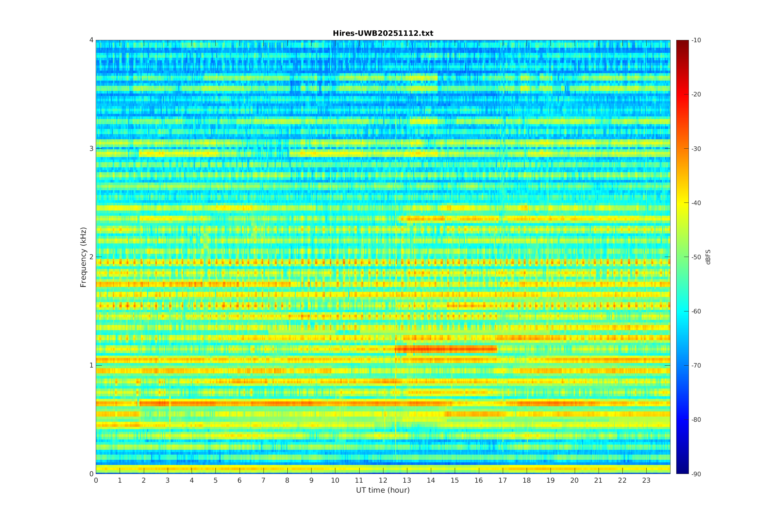
Task: Click the Frequency (kHz) y-axis label
Action: pyautogui.click(x=83, y=257)
